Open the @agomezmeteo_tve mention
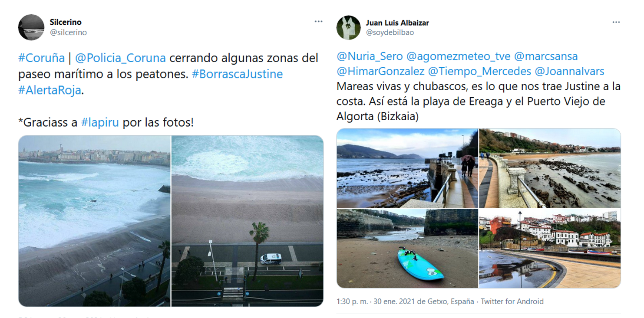This screenshot has width=644, height=318. click(458, 56)
